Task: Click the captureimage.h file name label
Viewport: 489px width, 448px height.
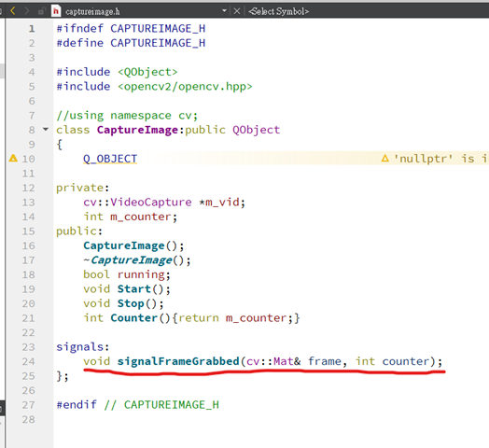Action: [x=92, y=11]
